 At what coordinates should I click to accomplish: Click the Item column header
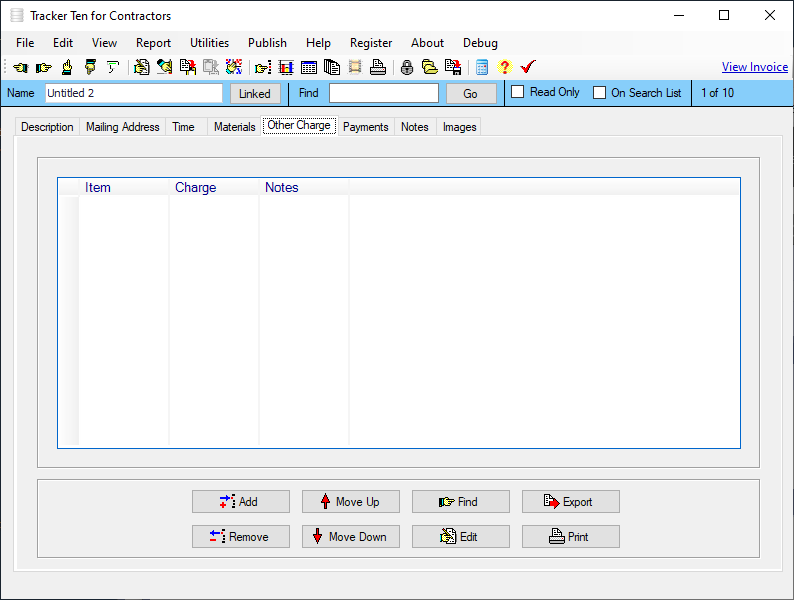pyautogui.click(x=124, y=187)
